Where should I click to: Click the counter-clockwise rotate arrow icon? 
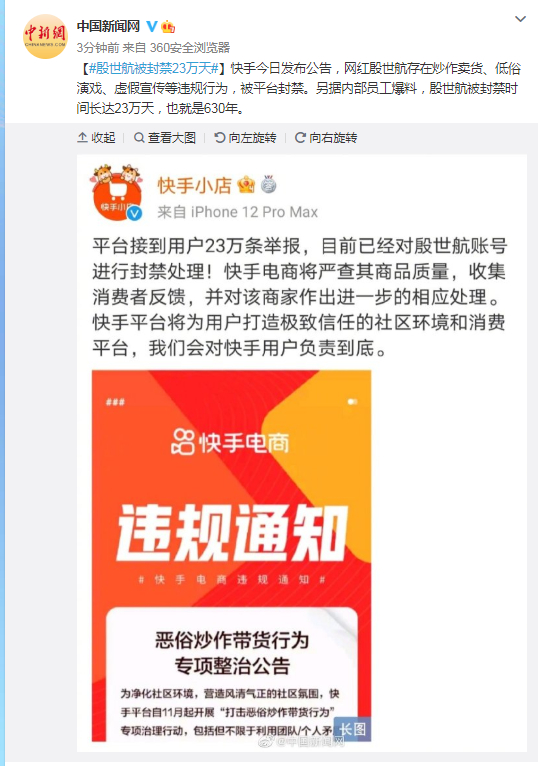point(220,138)
